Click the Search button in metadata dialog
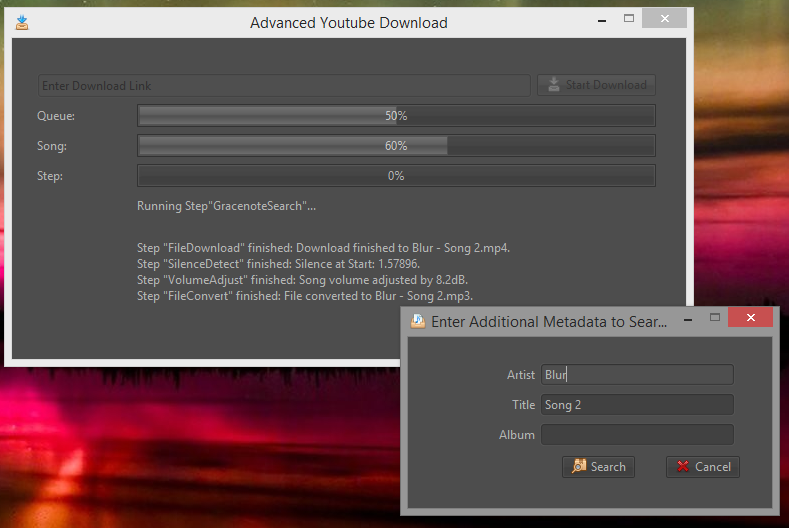The image size is (789, 528). click(x=598, y=467)
